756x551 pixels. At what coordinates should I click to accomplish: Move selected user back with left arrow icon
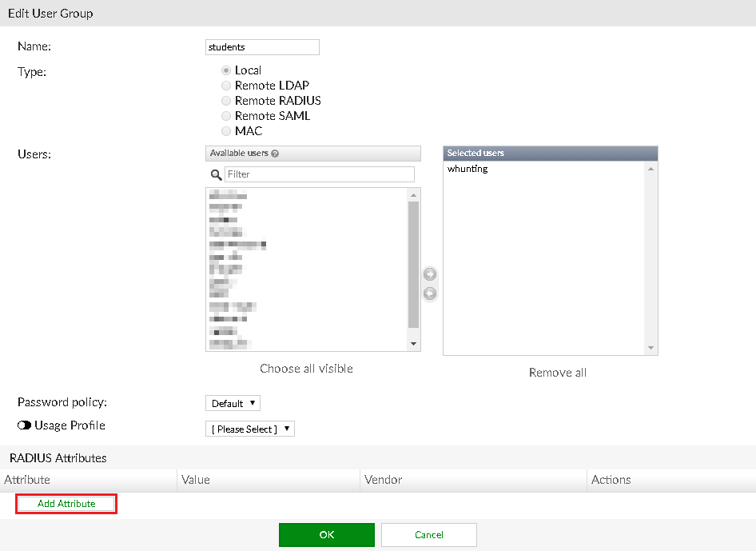point(430,293)
